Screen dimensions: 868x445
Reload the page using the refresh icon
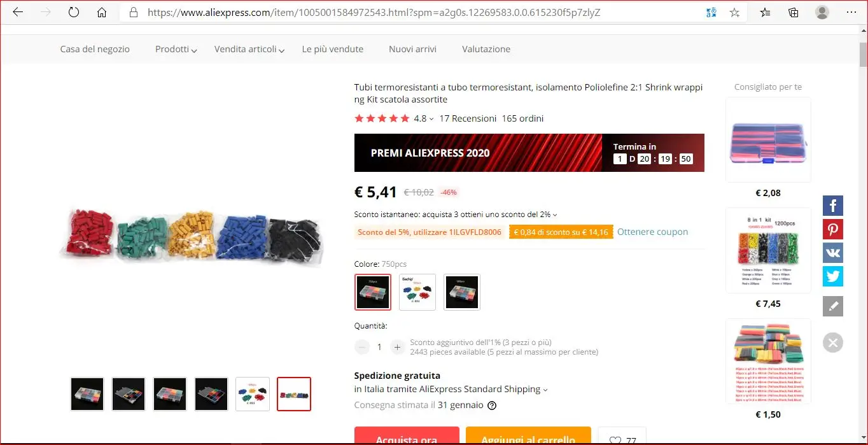point(73,12)
